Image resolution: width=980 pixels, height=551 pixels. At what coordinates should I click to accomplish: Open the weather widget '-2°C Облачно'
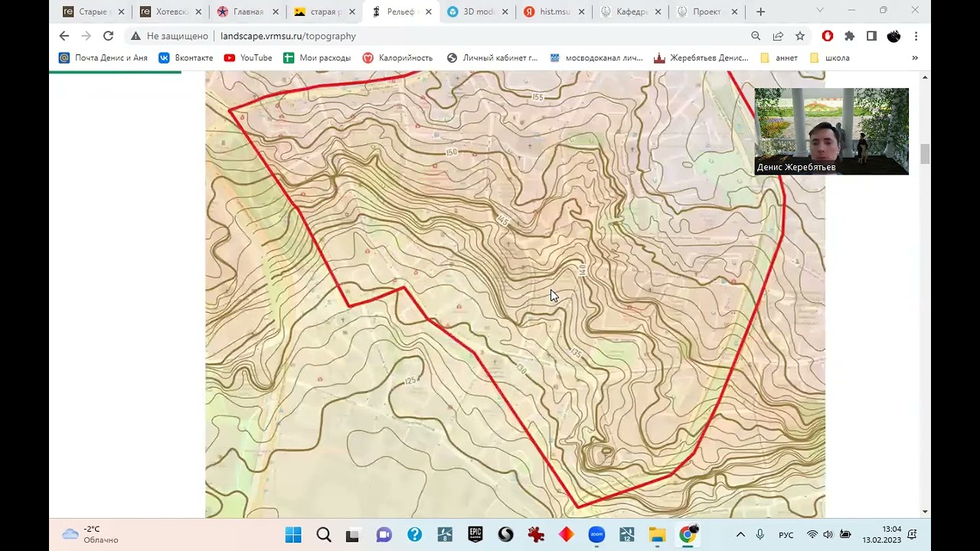click(x=90, y=535)
